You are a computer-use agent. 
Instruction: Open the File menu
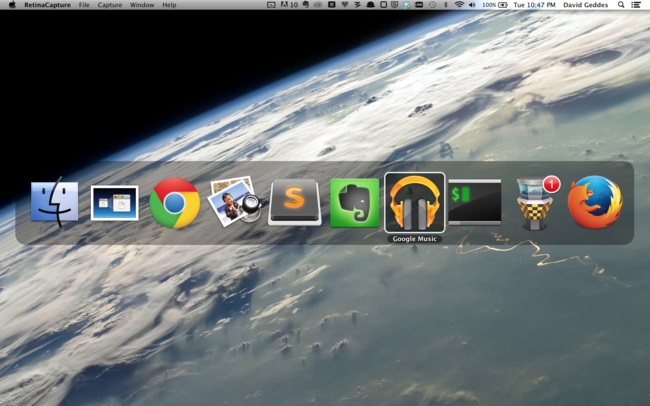click(84, 5)
